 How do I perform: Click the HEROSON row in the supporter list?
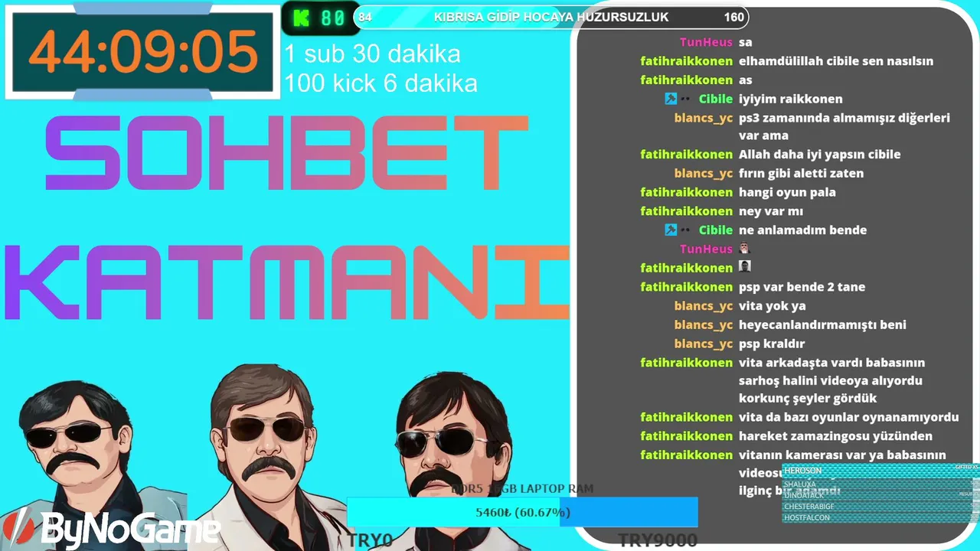click(x=880, y=471)
